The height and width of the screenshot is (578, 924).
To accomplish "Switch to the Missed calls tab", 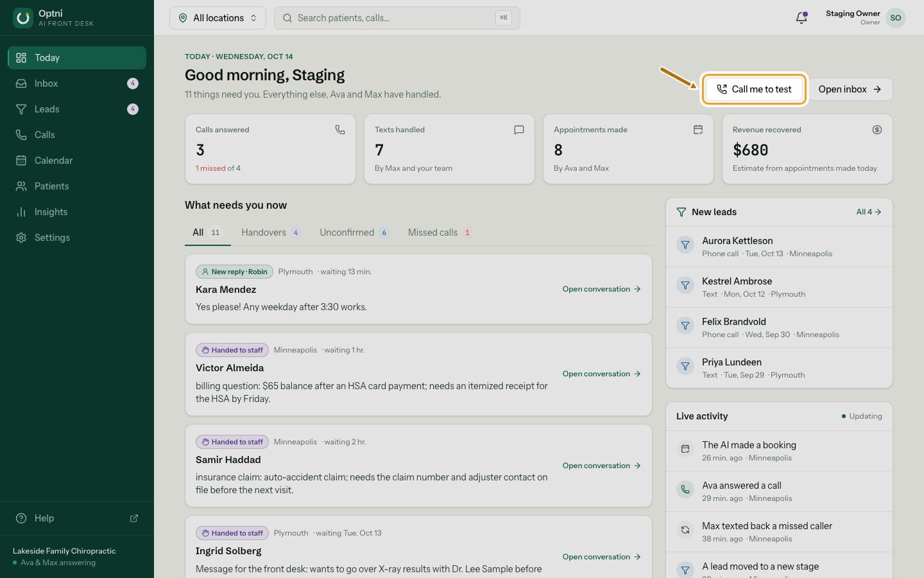I will coord(440,232).
